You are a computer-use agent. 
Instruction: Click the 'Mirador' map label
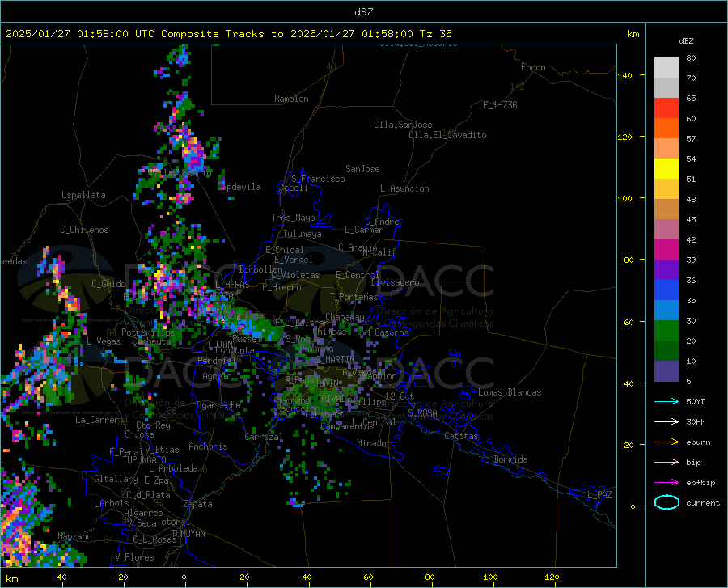point(373,443)
